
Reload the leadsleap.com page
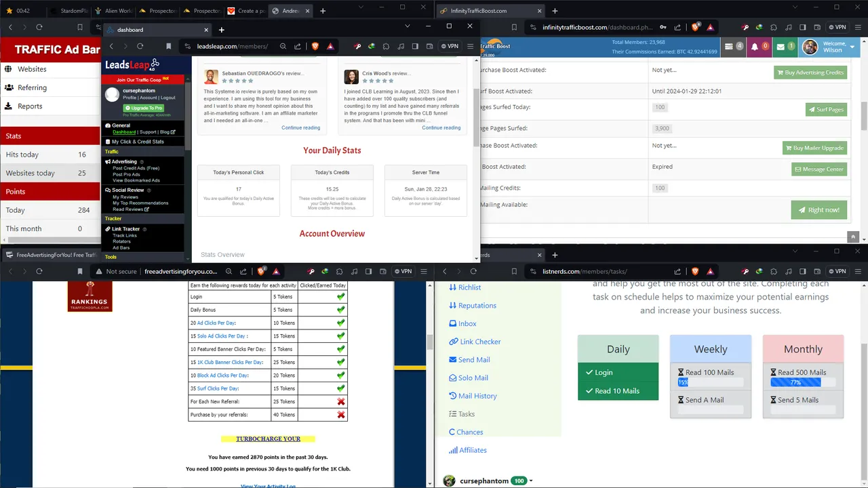140,46
